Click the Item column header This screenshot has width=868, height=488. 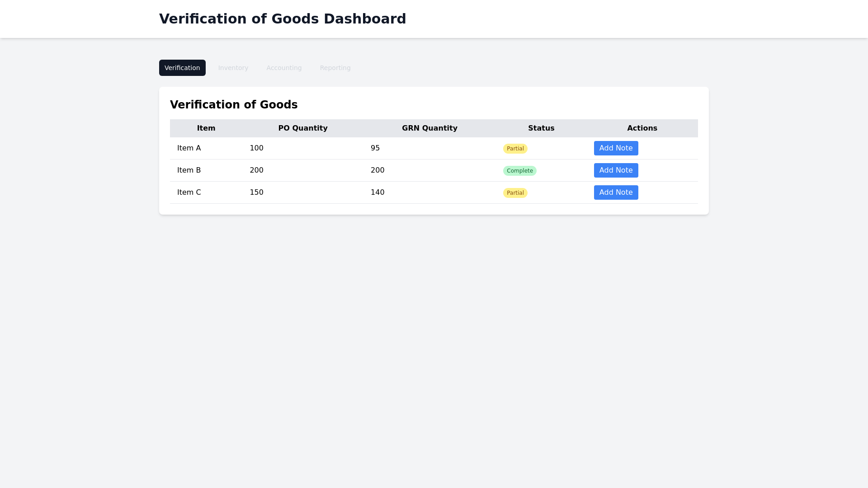(206, 128)
